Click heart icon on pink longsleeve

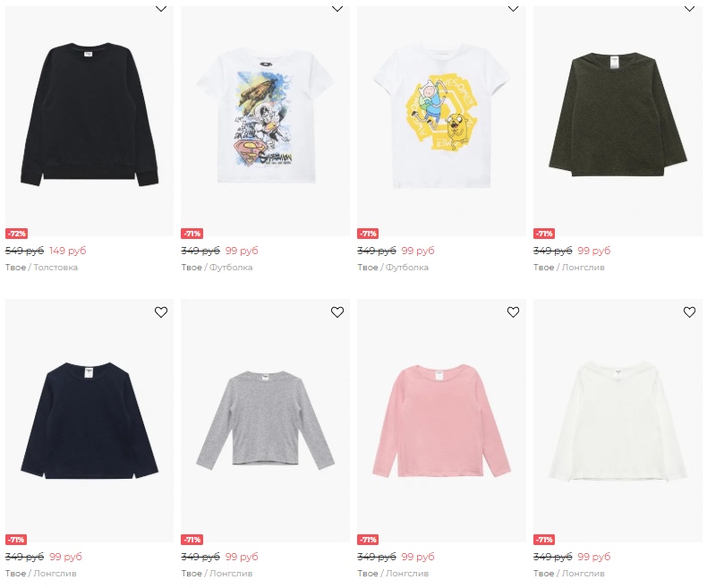pyautogui.click(x=513, y=312)
